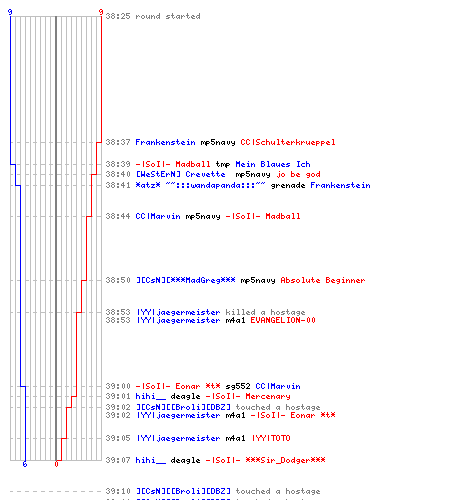
Task: Select the red name EVANGELION-00
Action: coord(283,320)
